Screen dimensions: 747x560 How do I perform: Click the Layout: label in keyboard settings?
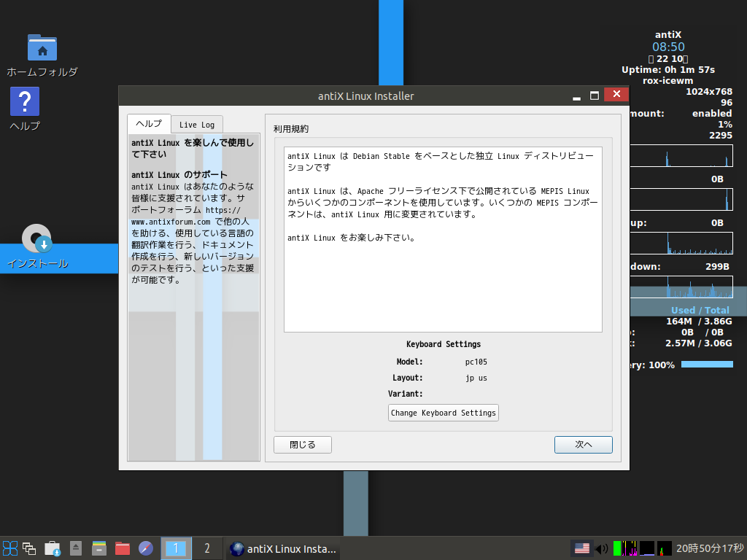[407, 378]
